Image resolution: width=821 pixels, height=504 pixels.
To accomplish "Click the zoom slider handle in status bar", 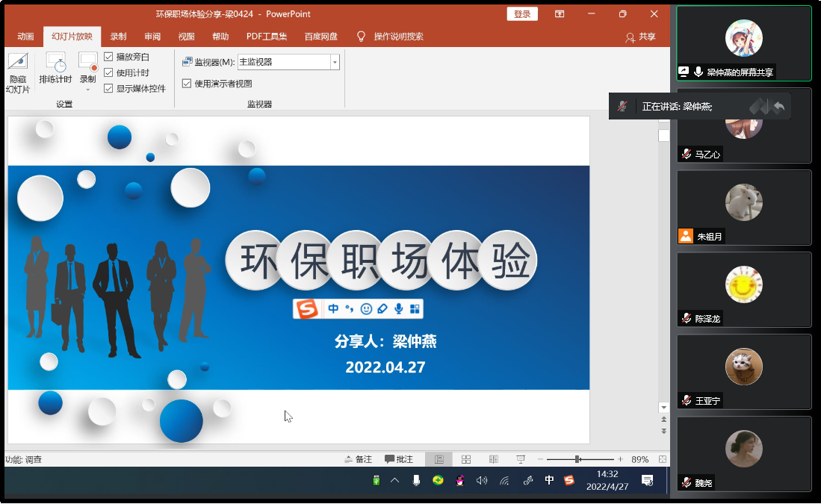I will coord(577,459).
